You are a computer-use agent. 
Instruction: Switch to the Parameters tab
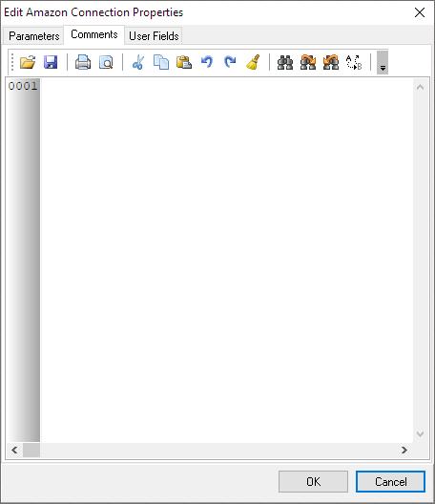click(34, 35)
